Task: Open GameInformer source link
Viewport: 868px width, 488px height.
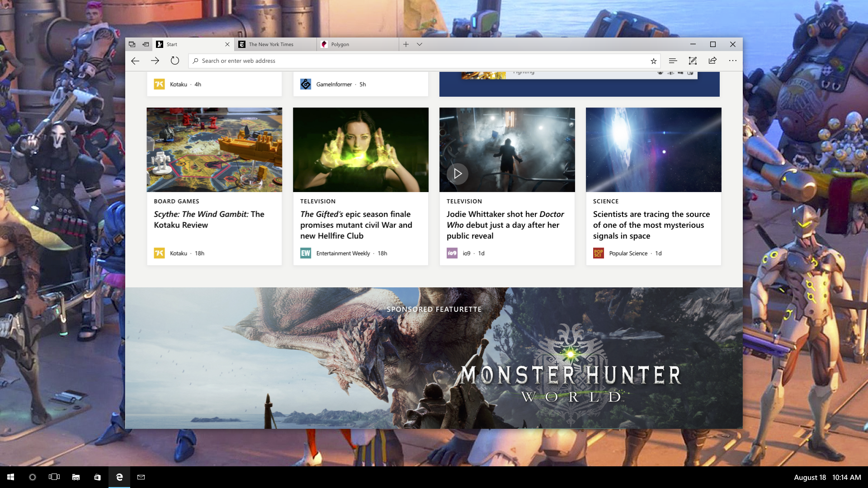Action: pos(334,84)
